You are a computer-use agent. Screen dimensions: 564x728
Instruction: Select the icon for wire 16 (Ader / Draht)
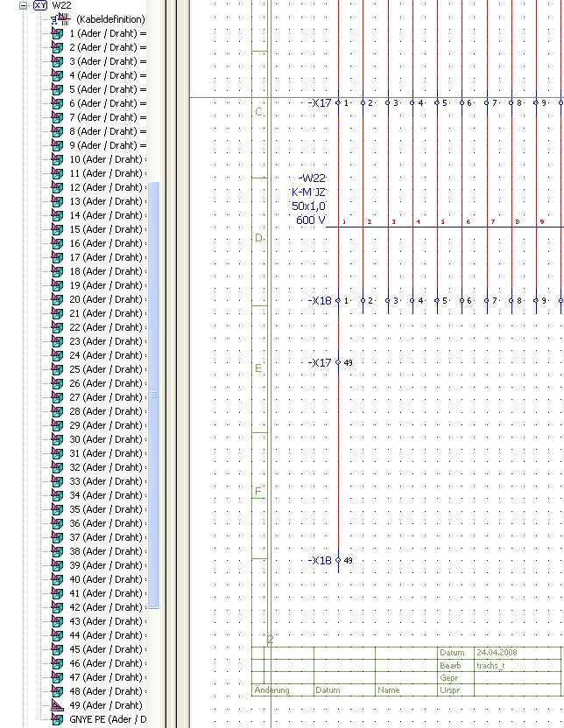click(57, 243)
